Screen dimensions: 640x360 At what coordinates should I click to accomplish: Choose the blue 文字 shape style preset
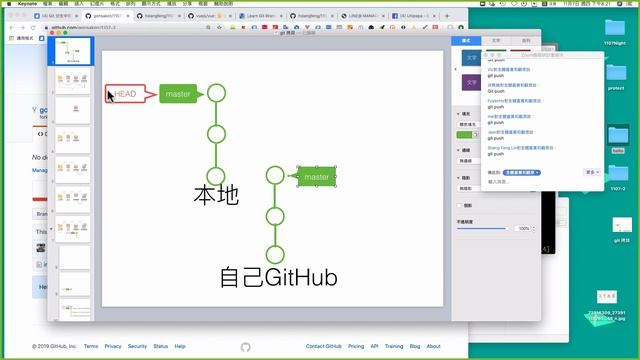[471, 58]
